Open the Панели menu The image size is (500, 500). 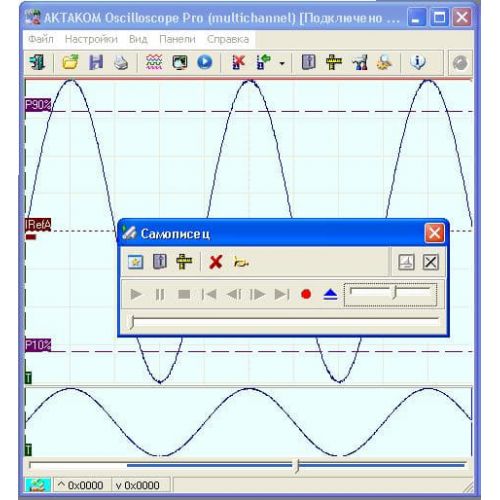(x=177, y=39)
